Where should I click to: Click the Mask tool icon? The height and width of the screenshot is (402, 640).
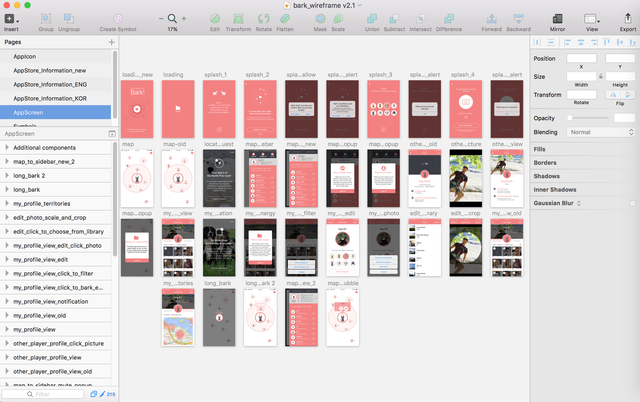(320, 19)
